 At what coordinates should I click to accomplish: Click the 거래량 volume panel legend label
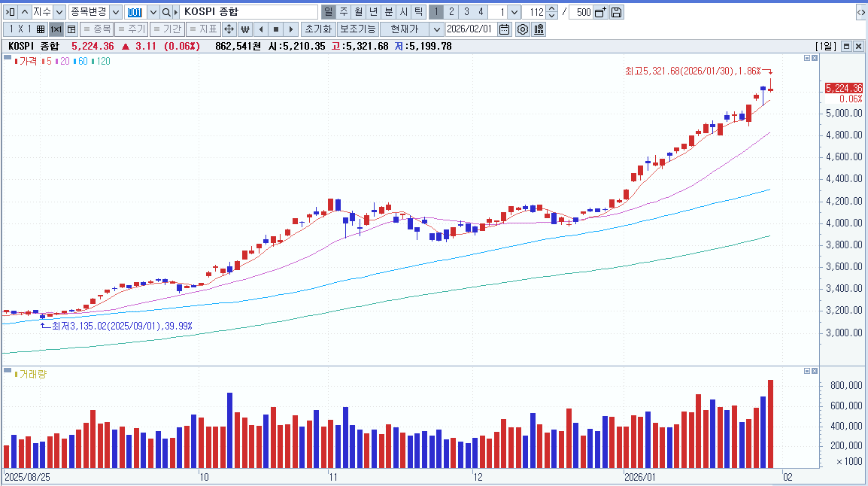(x=31, y=374)
